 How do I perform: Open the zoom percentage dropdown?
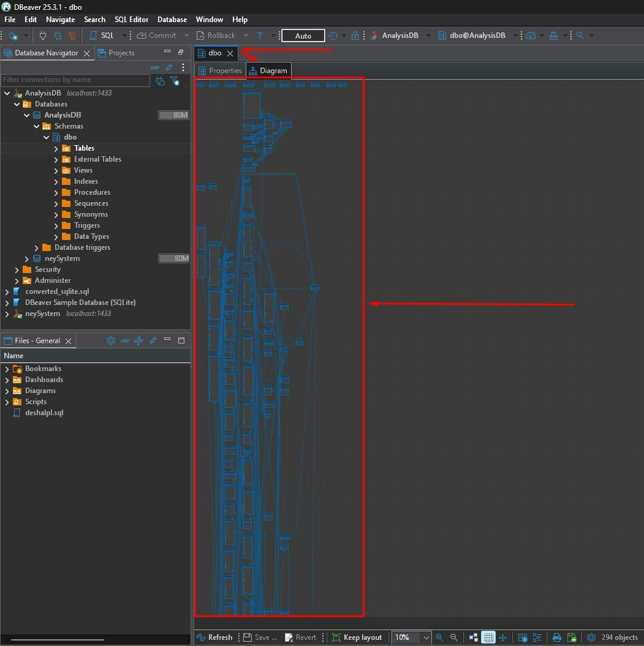click(x=426, y=637)
